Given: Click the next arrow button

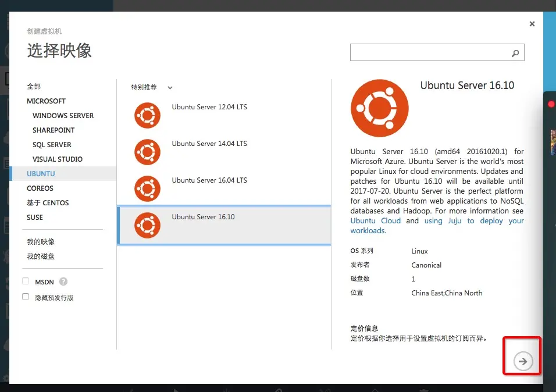Looking at the screenshot, I should click(523, 361).
